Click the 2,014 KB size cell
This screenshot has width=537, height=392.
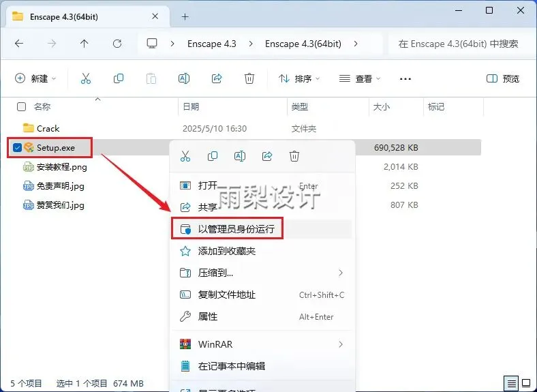[401, 167]
